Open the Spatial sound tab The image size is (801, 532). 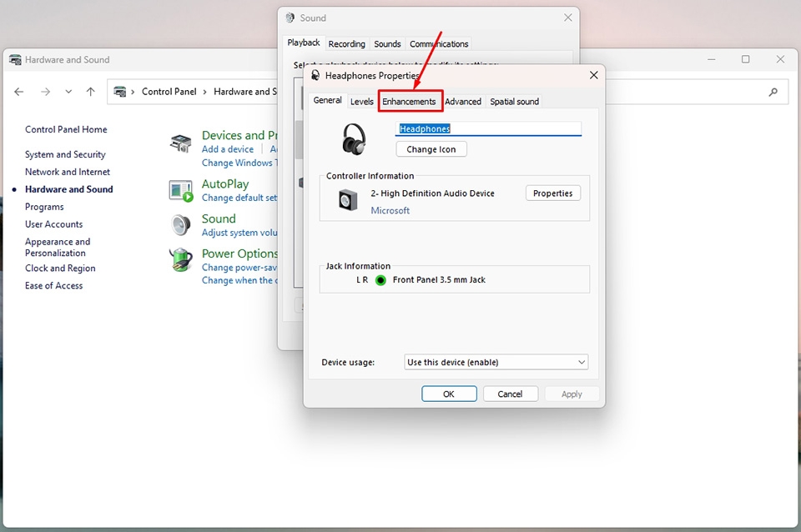click(x=514, y=101)
